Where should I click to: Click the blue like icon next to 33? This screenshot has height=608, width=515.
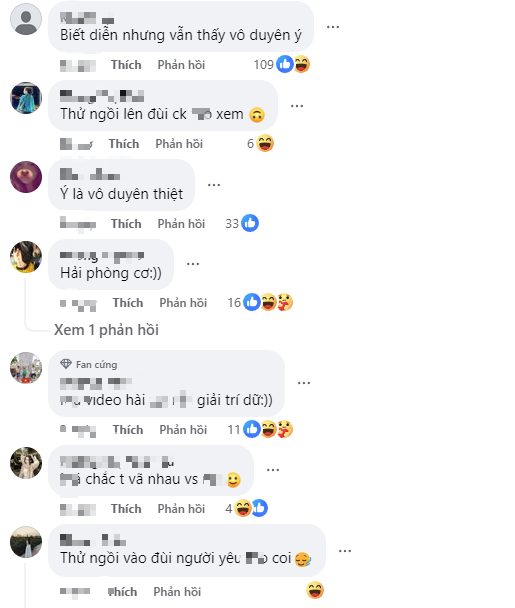point(250,223)
